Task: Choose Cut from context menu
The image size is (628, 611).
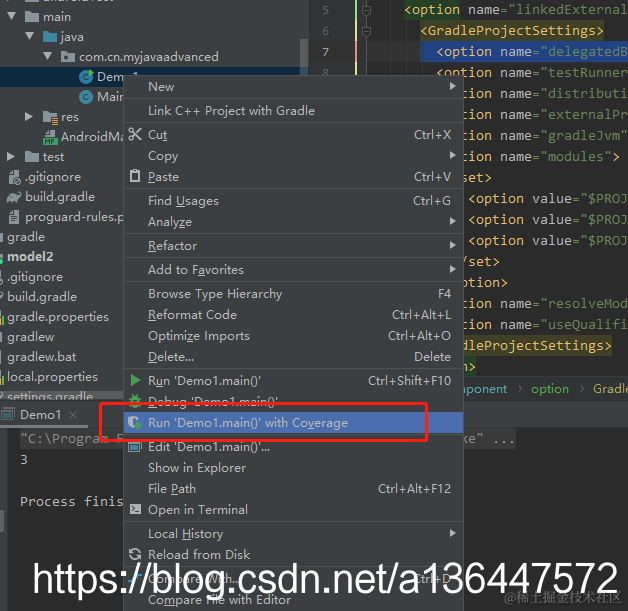Action: (x=293, y=135)
